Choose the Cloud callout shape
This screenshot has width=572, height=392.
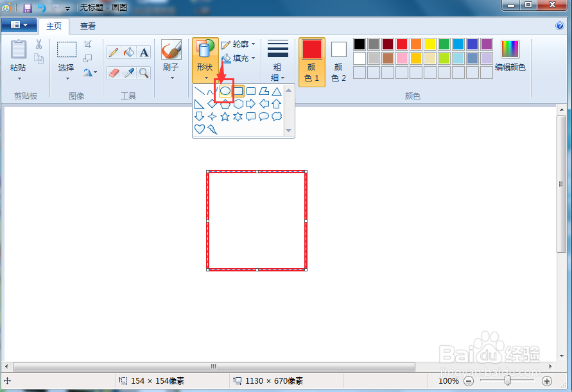(277, 116)
